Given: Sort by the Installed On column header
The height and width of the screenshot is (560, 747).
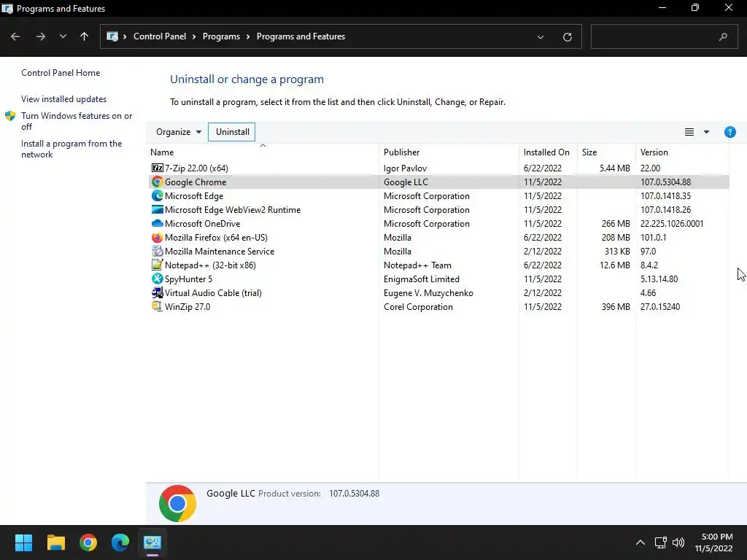Looking at the screenshot, I should point(548,152).
